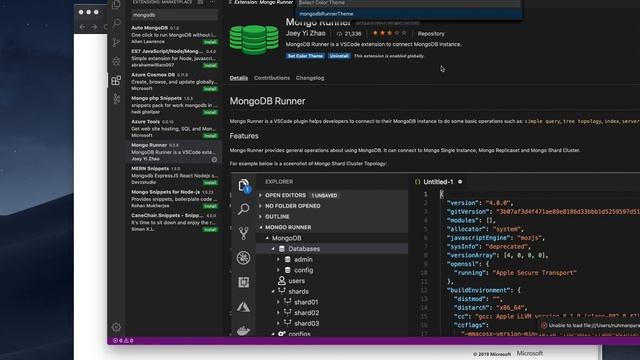Install the ES7 JavaScript/Node/Mongo extension
This screenshot has width=640, height=360.
(x=210, y=65)
